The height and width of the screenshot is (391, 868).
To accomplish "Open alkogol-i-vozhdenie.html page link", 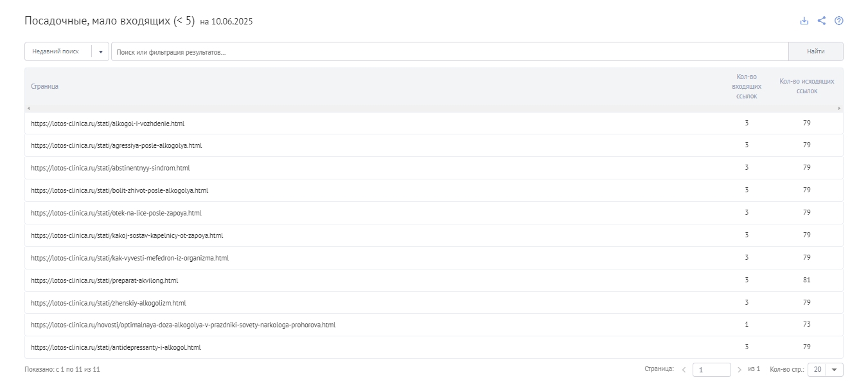I will pos(107,123).
